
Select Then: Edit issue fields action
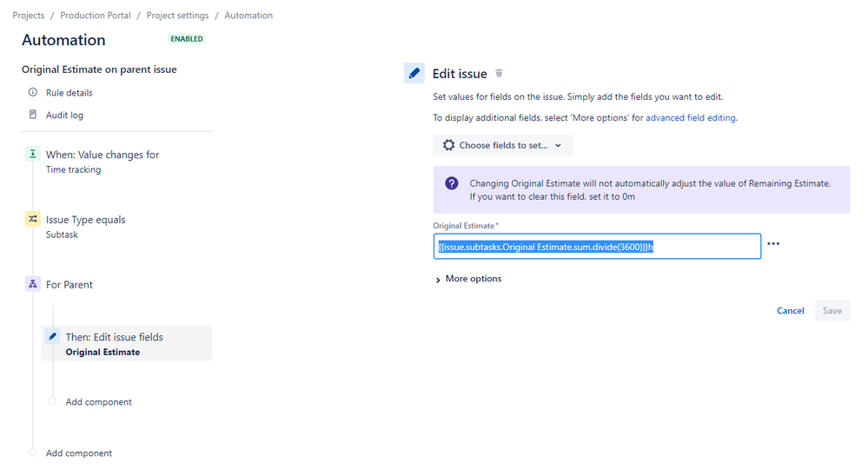pyautogui.click(x=127, y=343)
